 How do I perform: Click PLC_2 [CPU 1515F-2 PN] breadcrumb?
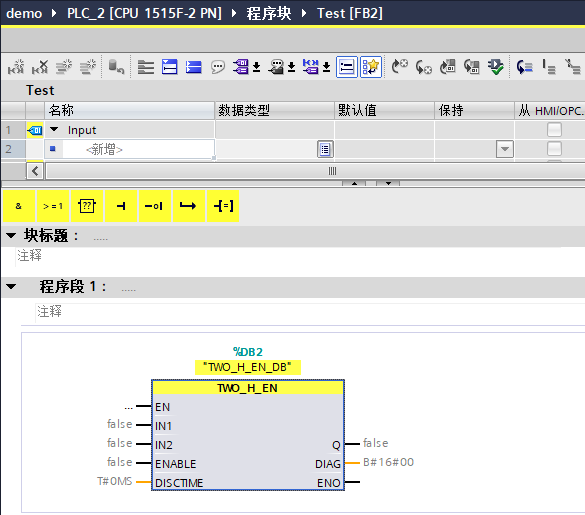pos(144,13)
